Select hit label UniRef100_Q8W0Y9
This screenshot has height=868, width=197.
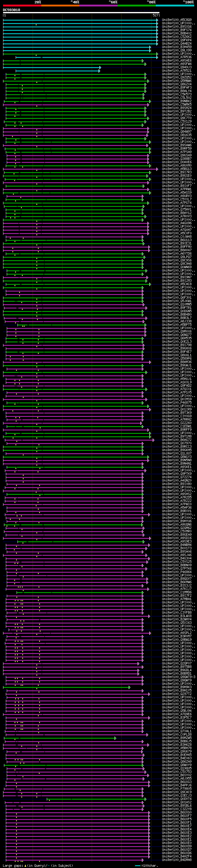[x=177, y=765]
